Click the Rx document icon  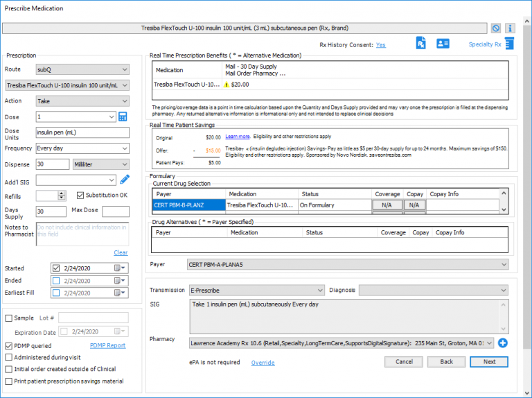(420, 44)
